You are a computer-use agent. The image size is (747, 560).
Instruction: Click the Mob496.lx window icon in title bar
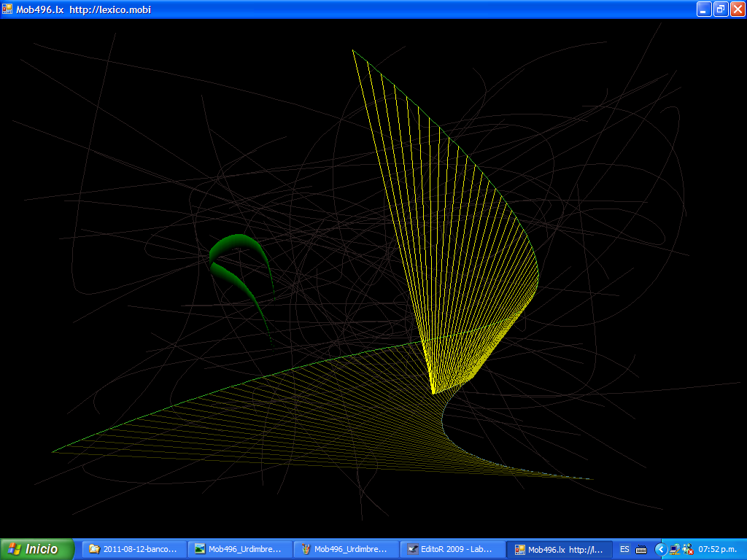tap(7, 9)
